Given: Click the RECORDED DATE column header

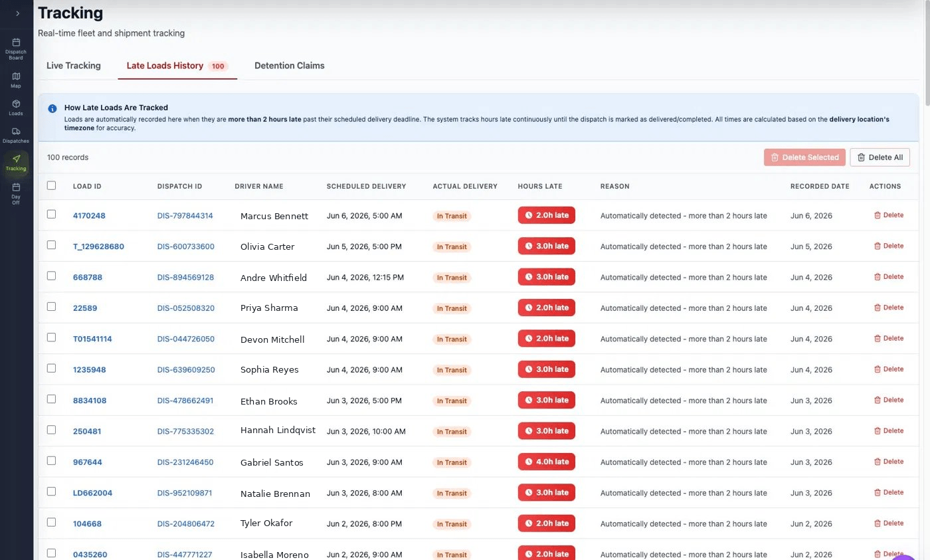Looking at the screenshot, I should 820,187.
